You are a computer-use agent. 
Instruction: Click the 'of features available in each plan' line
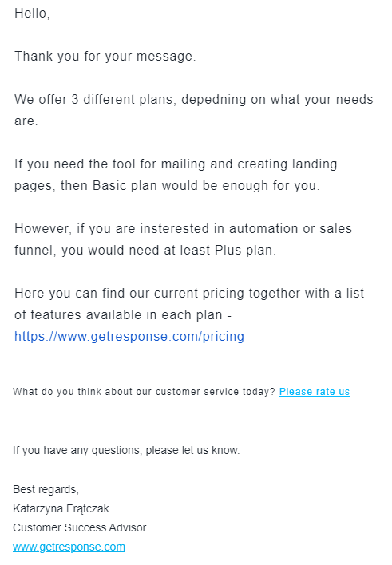pyautogui.click(x=118, y=315)
